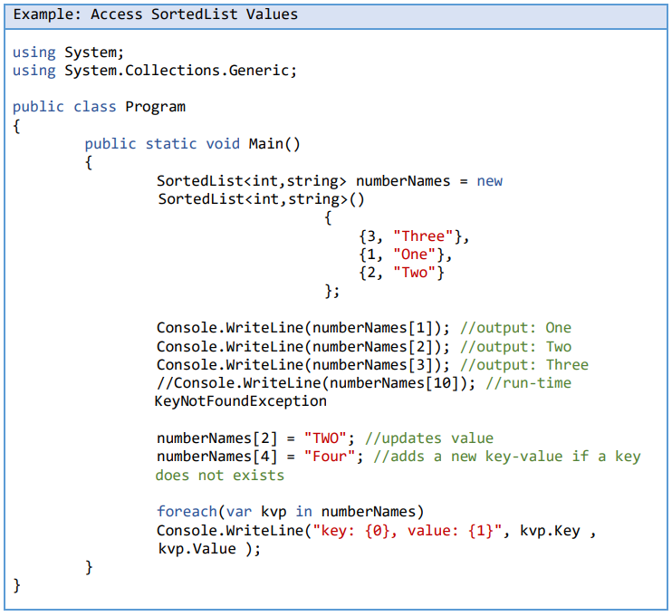Click the "//output: Three" comment
The height and width of the screenshot is (616, 672).
click(x=524, y=365)
